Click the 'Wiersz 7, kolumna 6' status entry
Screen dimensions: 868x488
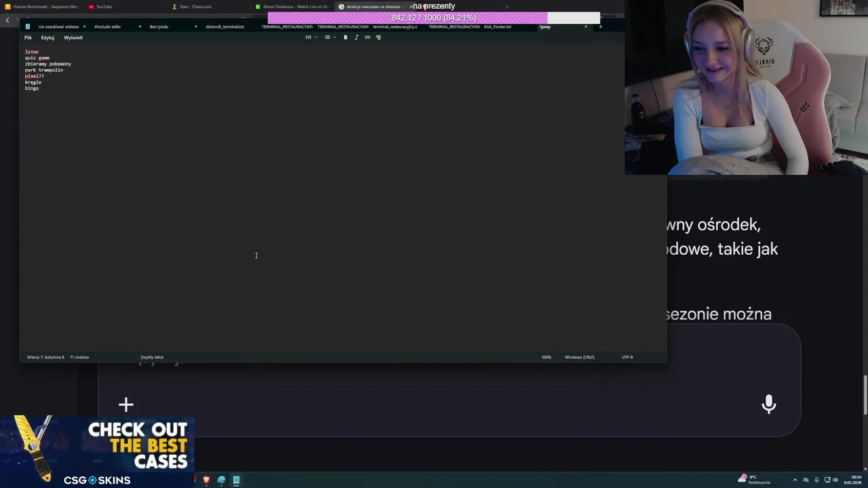(x=45, y=357)
